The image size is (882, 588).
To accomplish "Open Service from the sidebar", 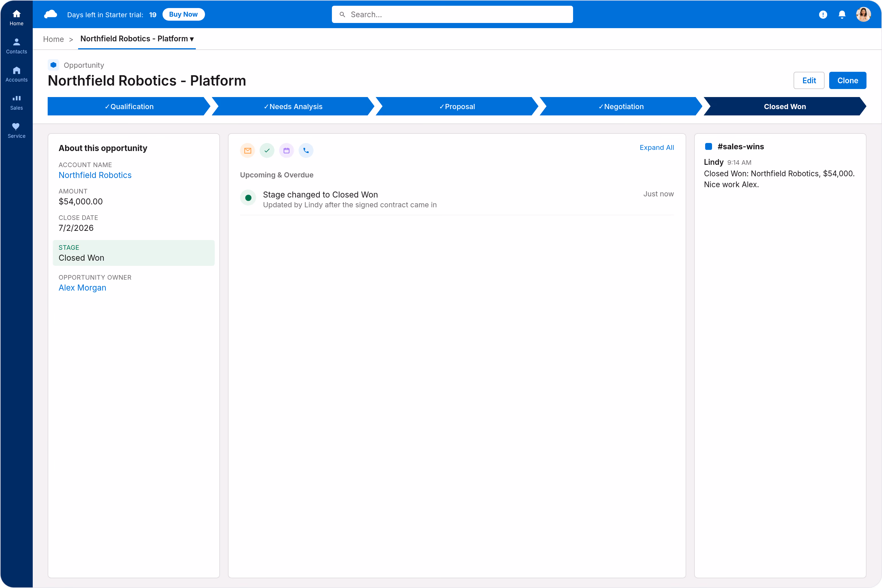I will [16, 130].
